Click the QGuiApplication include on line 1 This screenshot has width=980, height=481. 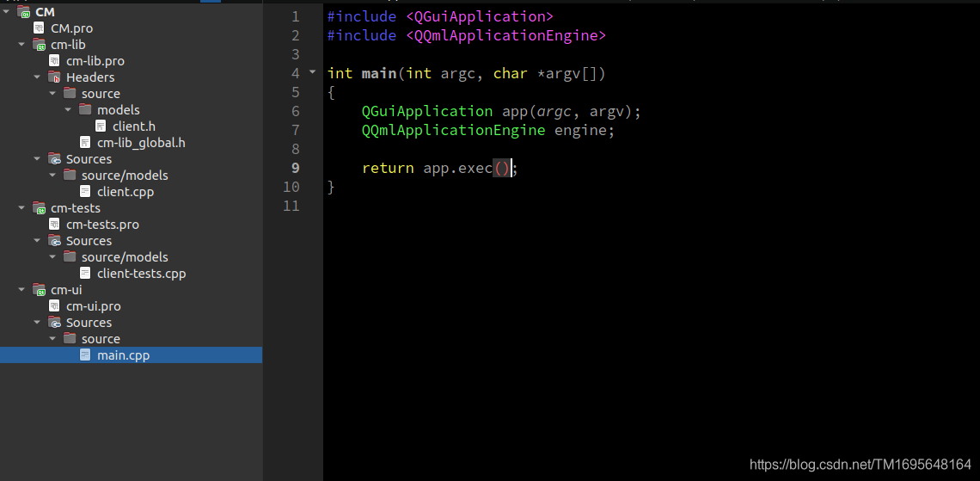480,16
